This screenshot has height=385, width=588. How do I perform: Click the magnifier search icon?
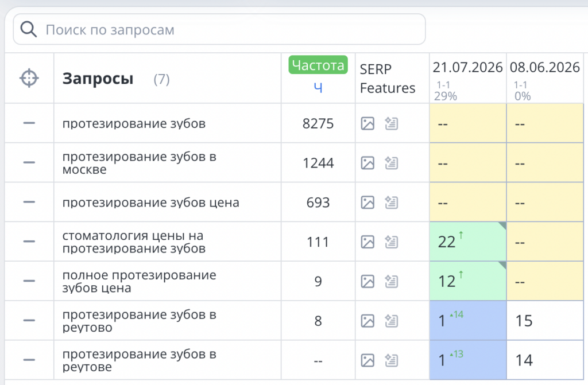[x=29, y=29]
